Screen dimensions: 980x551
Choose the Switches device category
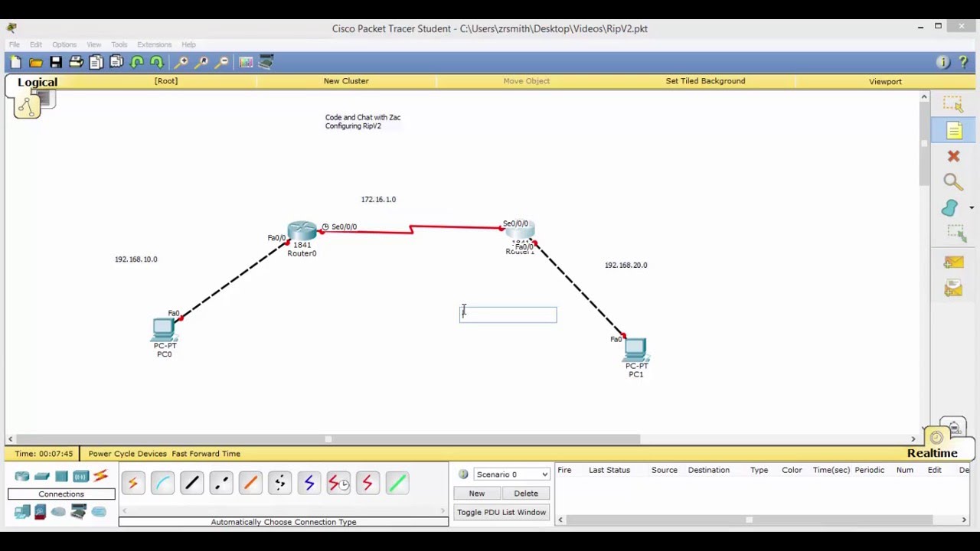tap(42, 477)
